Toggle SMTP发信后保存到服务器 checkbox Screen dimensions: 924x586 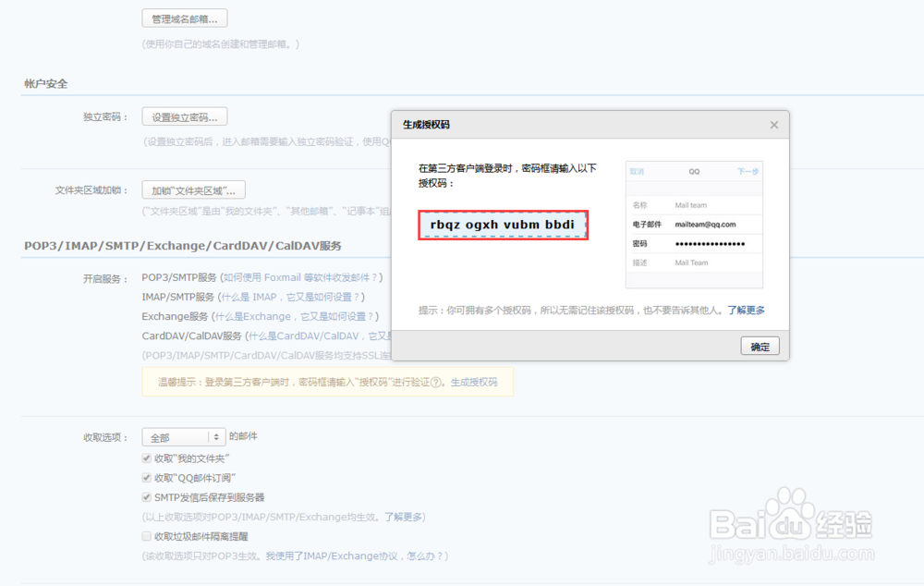point(146,497)
